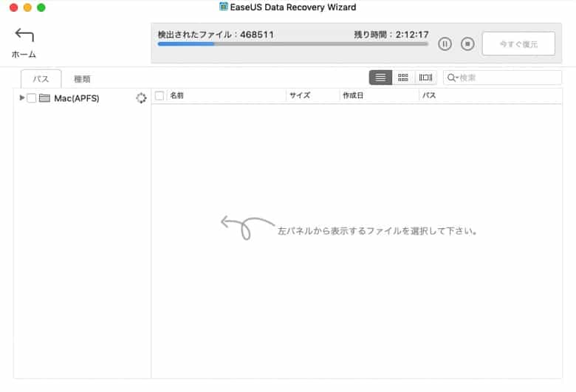Minimize the window with yellow button
This screenshot has height=392, width=576.
tap(27, 7)
